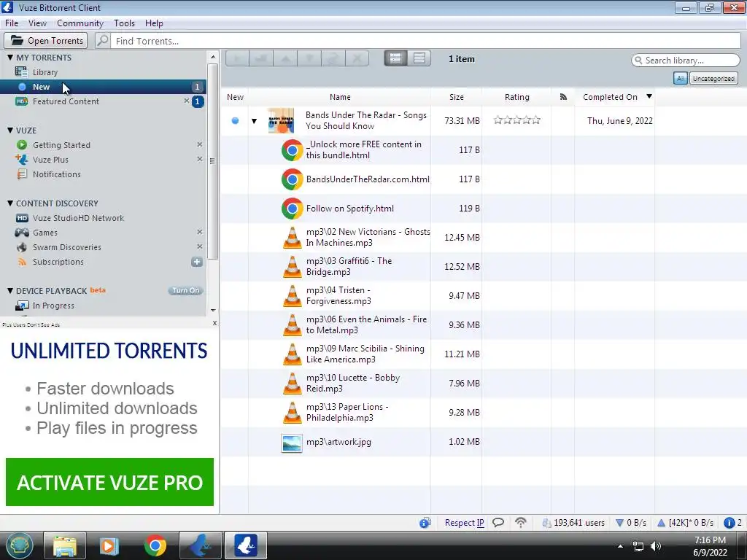Viewport: 747px width, 560px height.
Task: Click the play toolbar button
Action: (237, 58)
